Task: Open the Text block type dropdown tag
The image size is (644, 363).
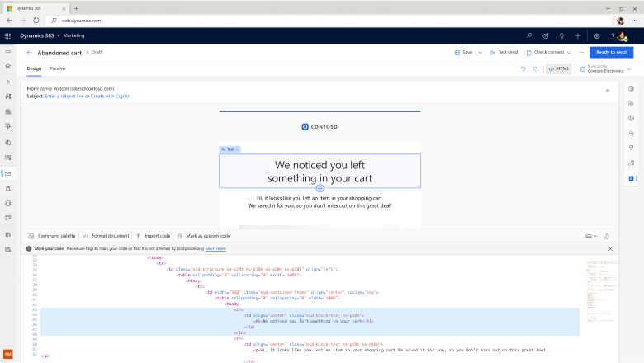Action: pos(230,149)
